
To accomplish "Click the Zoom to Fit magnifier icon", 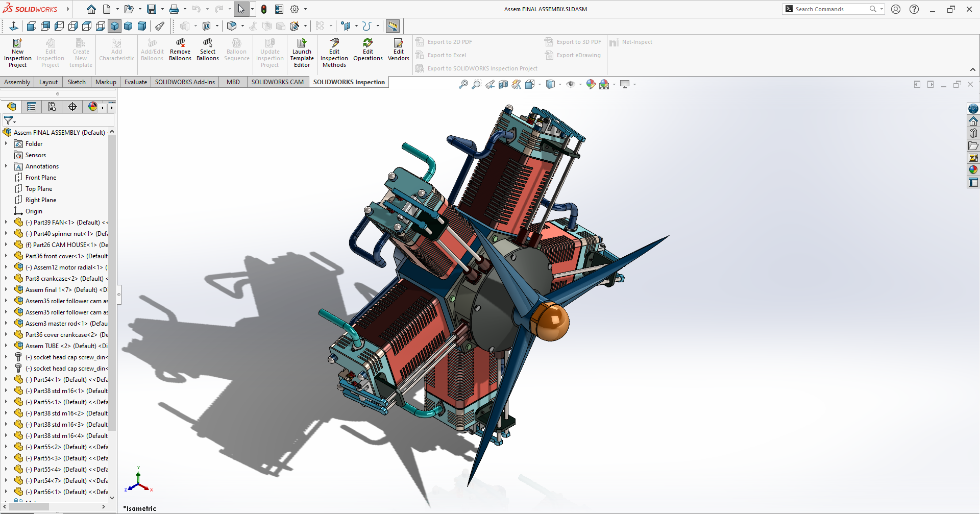I will pyautogui.click(x=463, y=85).
